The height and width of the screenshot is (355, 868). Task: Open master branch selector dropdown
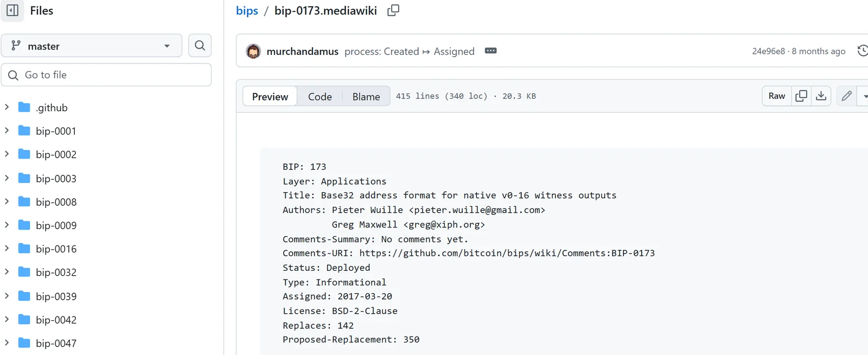[x=92, y=46]
